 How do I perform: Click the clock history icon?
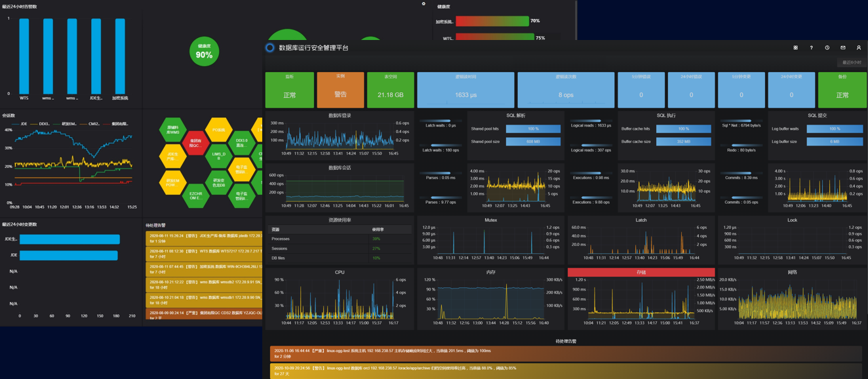pyautogui.click(x=827, y=48)
